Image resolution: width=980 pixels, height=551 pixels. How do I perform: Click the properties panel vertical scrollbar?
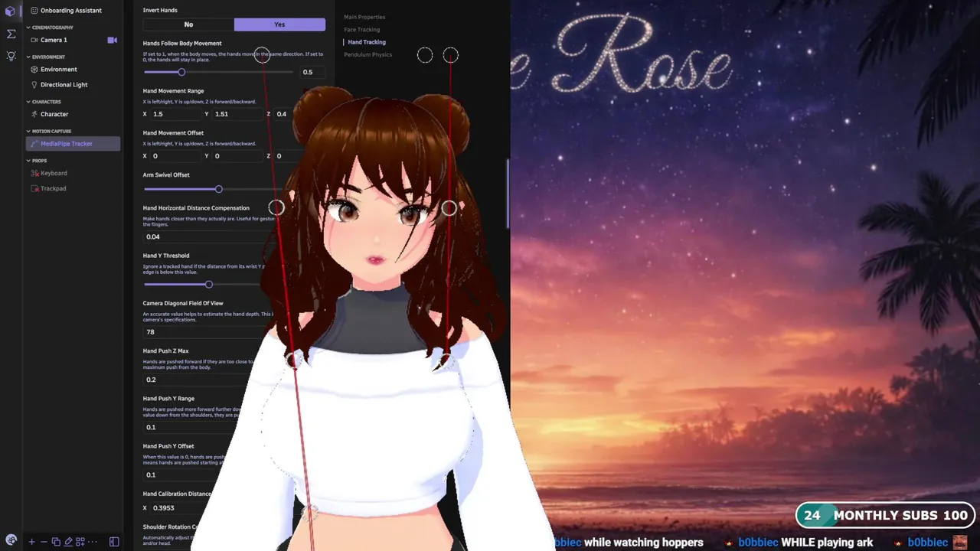(x=508, y=194)
